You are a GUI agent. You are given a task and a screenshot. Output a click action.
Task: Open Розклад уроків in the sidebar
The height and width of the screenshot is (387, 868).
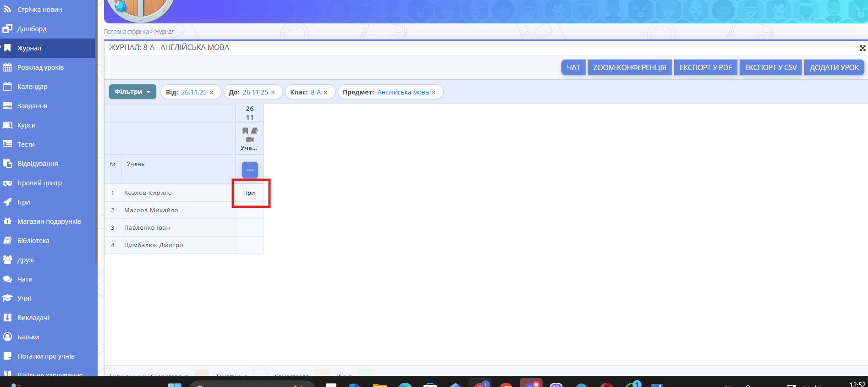click(40, 67)
